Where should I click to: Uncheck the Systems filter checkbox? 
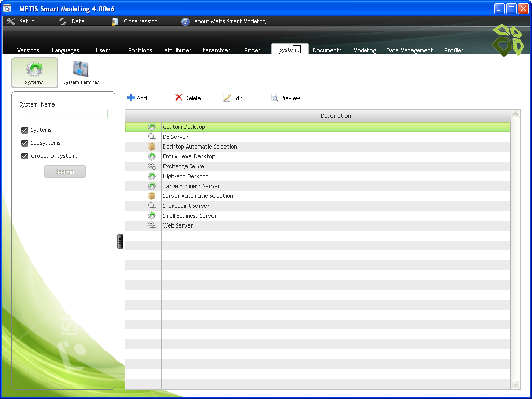pyautogui.click(x=24, y=130)
